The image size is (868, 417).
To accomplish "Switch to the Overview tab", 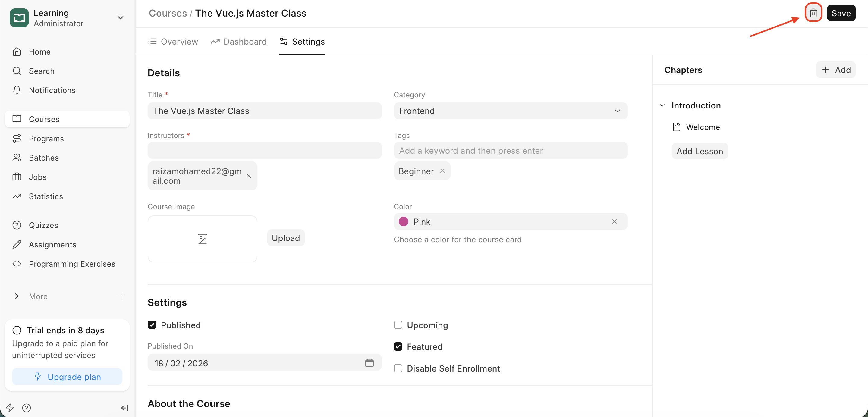I will click(173, 42).
